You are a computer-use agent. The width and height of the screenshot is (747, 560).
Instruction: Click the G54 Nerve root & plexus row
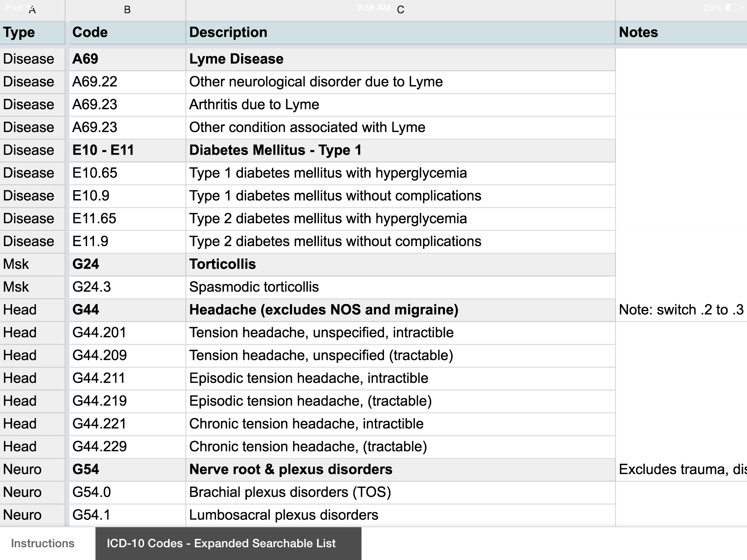point(290,470)
